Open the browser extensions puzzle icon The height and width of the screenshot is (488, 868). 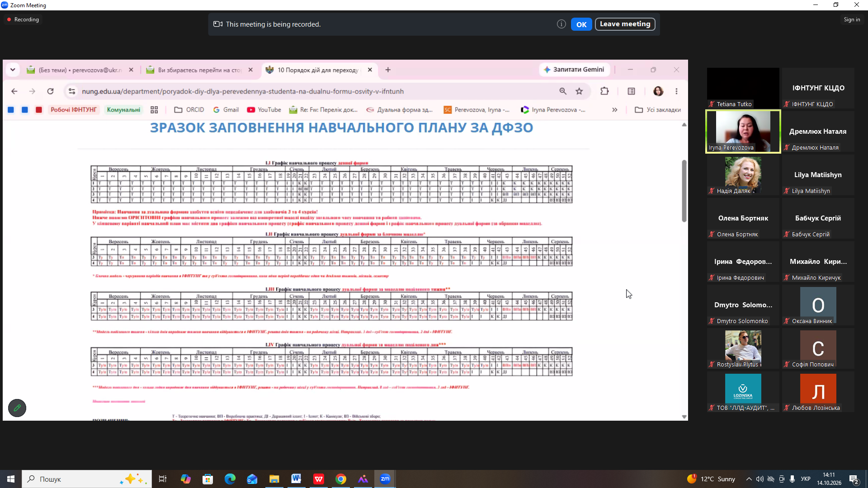(604, 91)
